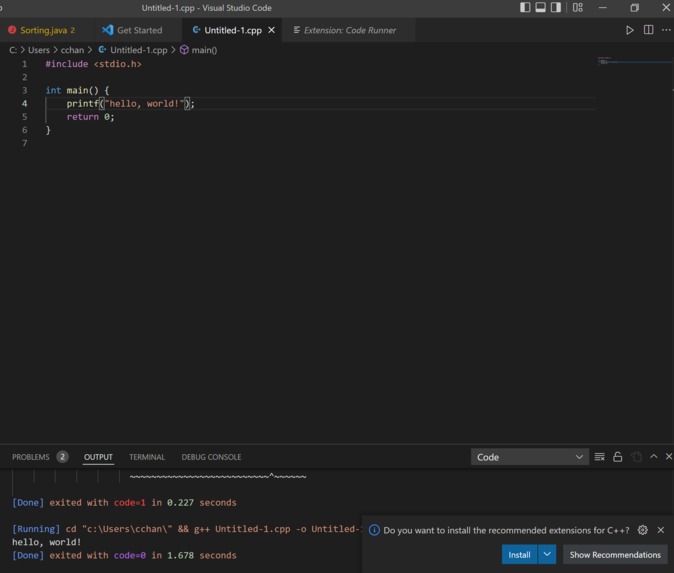
Task: Toggle the output scroll lock icon
Action: click(618, 457)
